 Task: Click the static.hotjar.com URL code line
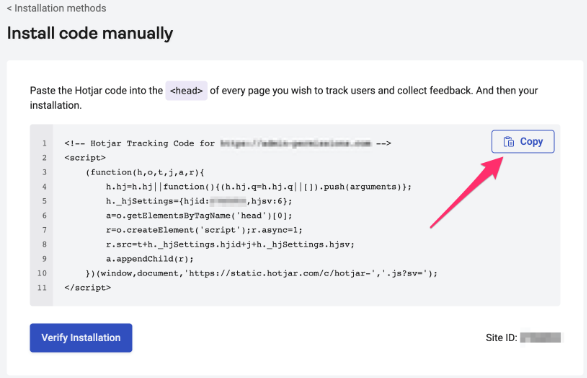(x=261, y=273)
